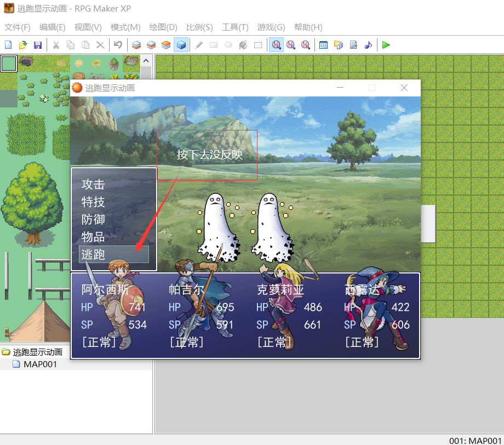504x445 pixels.
Task: Click the Paste clipboard icon
Action: pyautogui.click(x=85, y=45)
